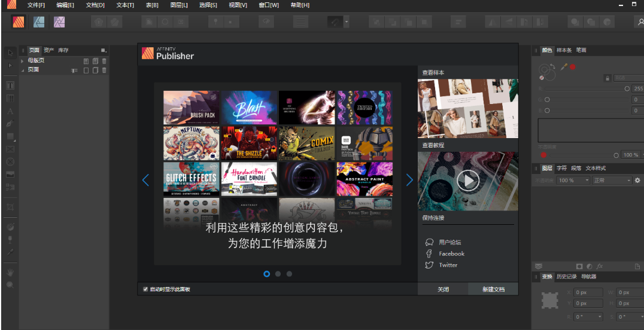
Task: Select the Pen tool
Action: 10,124
